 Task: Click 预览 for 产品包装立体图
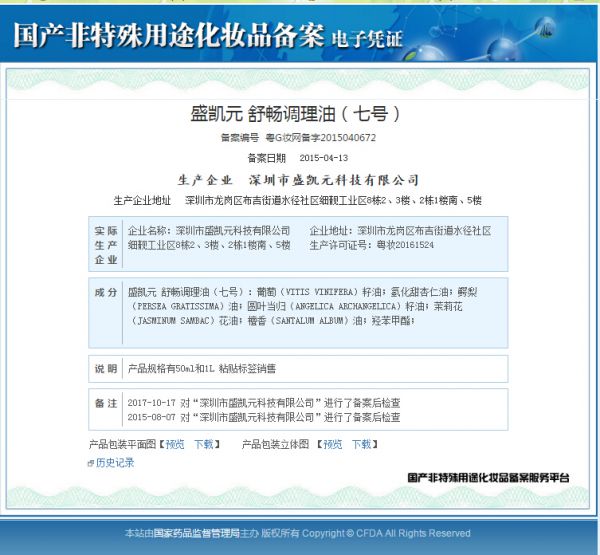333,444
